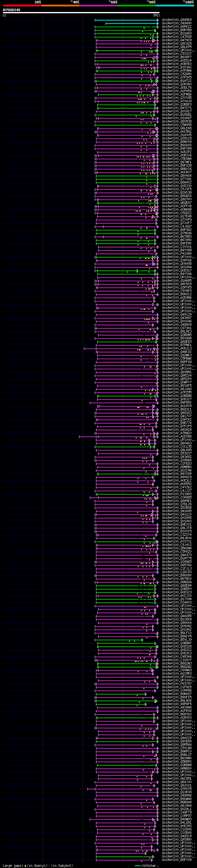This screenshot has width=197, height=868.
Task: Click the green ~80% identity legend bar
Action: (x=137, y=6)
